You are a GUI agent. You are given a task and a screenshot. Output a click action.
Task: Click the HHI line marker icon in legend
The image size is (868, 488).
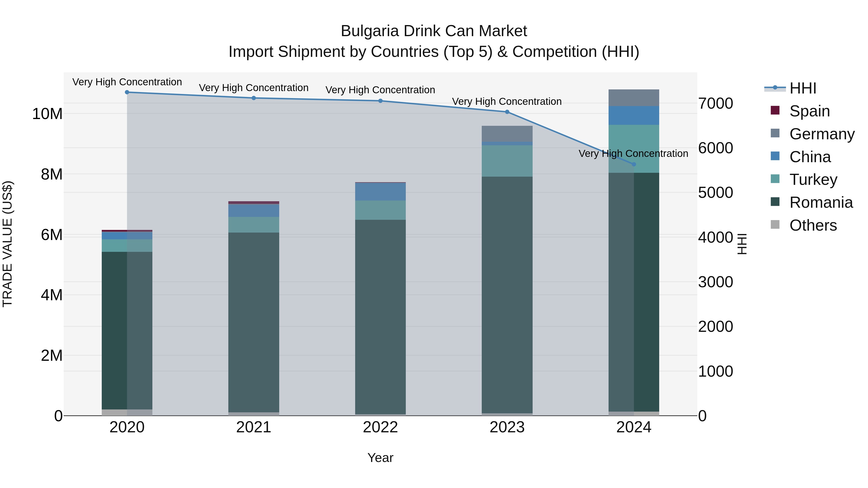click(775, 87)
